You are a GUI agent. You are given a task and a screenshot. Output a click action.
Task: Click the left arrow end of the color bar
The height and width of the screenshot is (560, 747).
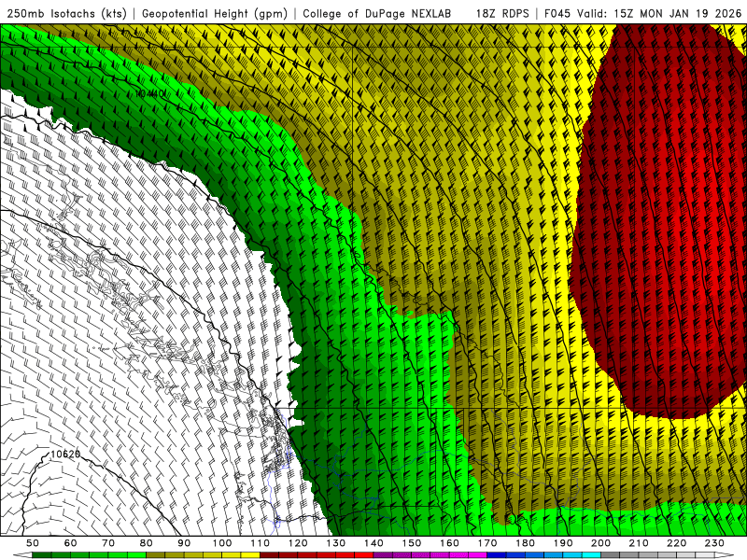click(22, 555)
